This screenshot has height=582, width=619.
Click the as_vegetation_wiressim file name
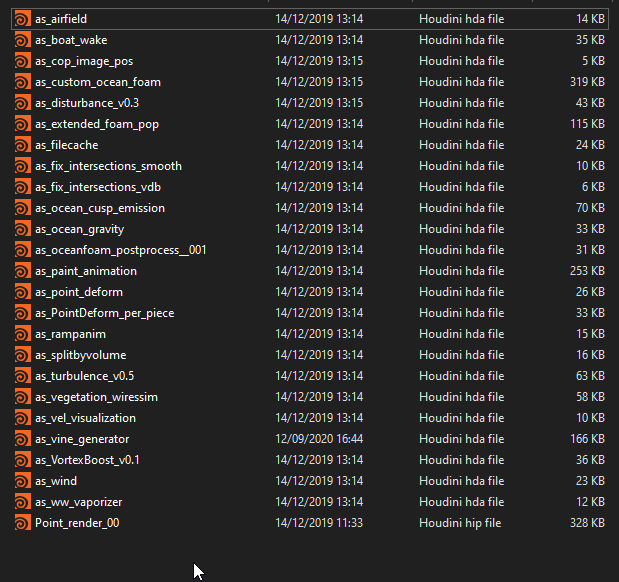click(x=96, y=397)
